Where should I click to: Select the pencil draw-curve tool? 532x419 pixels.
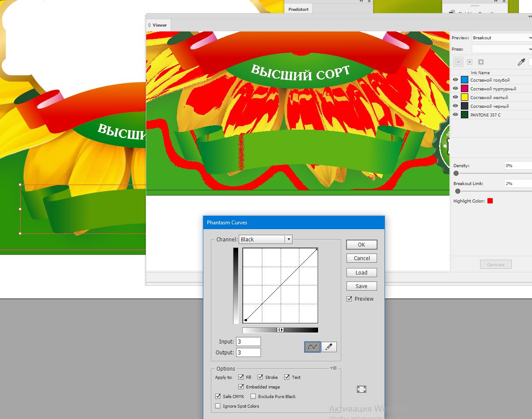pos(329,347)
